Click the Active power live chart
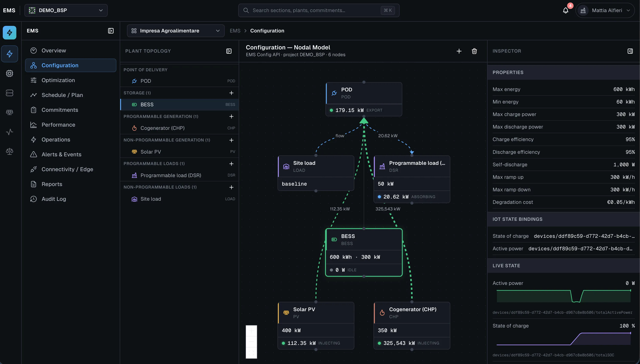Image resolution: width=640 pixels, height=364 pixels. click(563, 296)
